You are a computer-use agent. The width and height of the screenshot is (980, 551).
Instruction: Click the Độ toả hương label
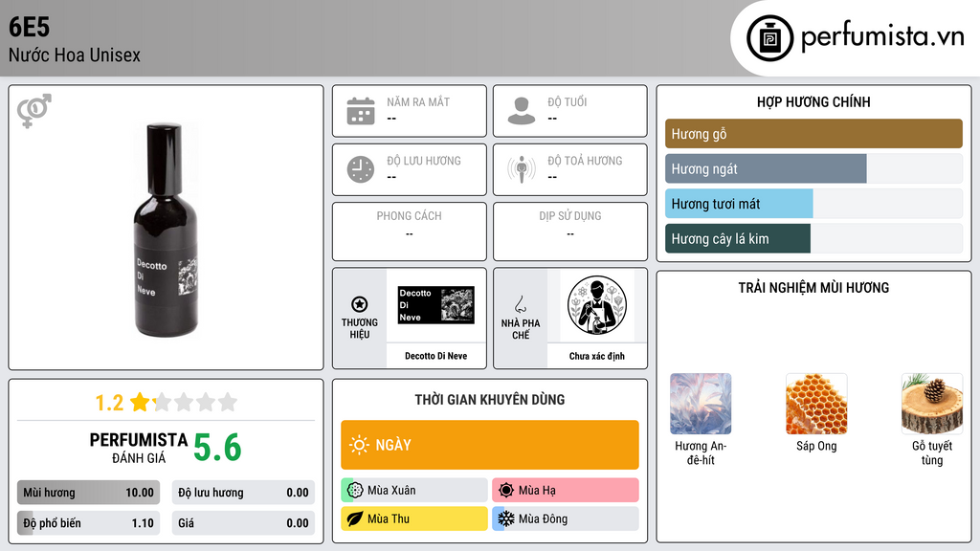click(585, 161)
